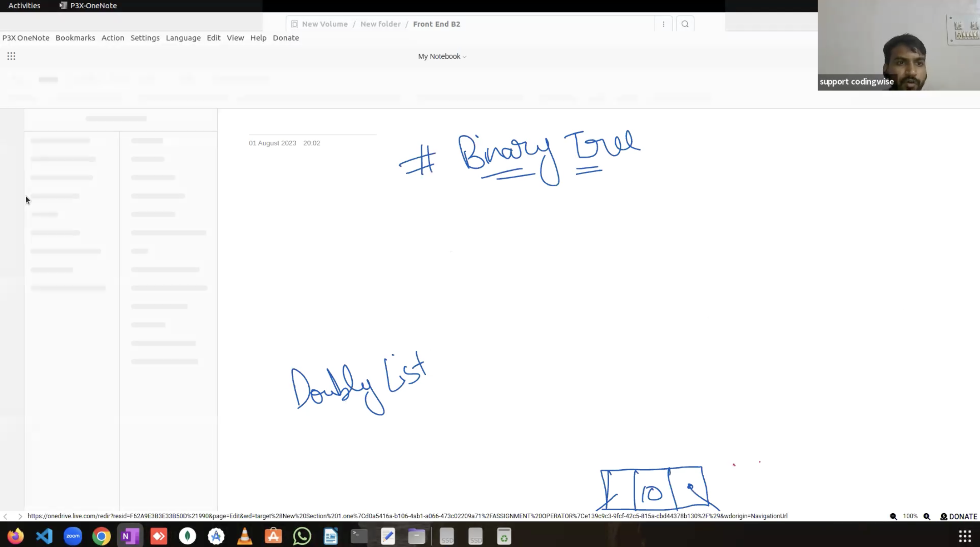Select New folder in the path bar
The image size is (980, 547).
tap(380, 24)
